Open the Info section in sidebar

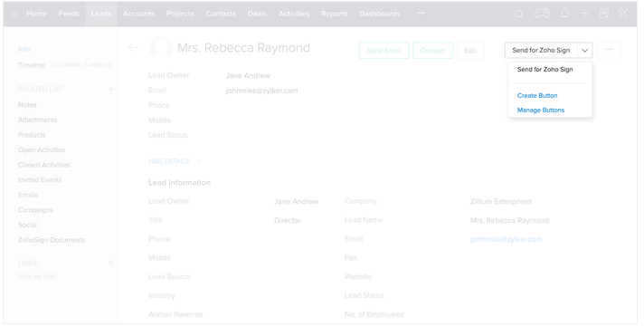point(24,49)
